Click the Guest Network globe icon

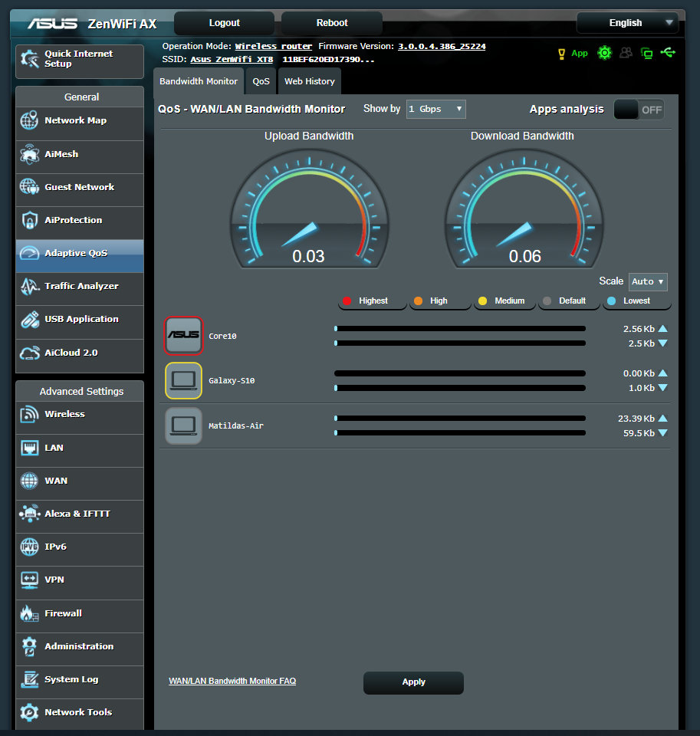[29, 187]
